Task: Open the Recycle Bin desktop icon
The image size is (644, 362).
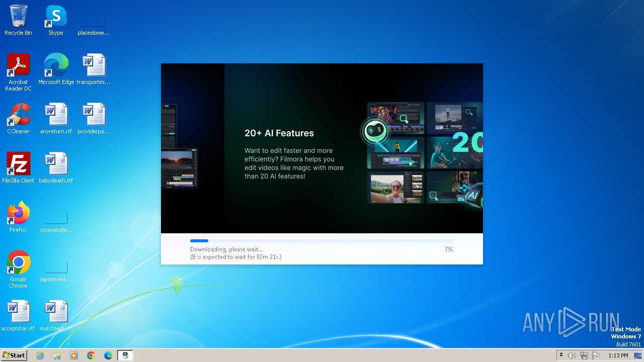Action: [x=18, y=20]
